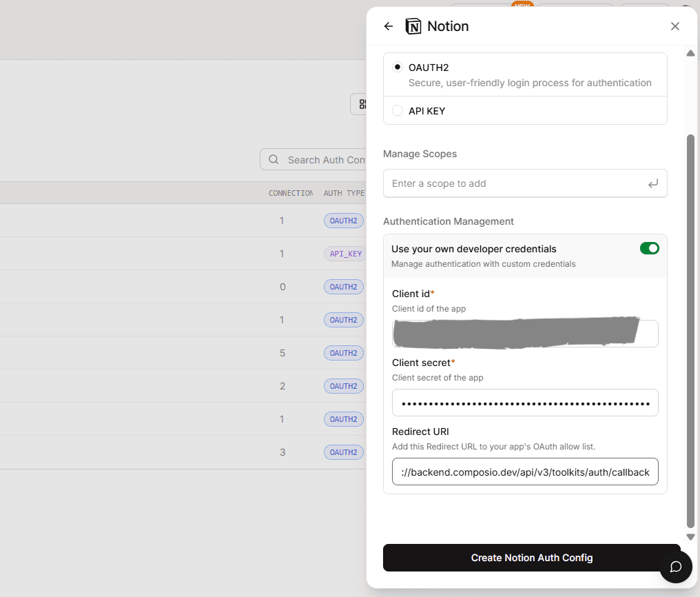The width and height of the screenshot is (700, 597).
Task: Click the Redirect URI label
Action: pyautogui.click(x=420, y=432)
